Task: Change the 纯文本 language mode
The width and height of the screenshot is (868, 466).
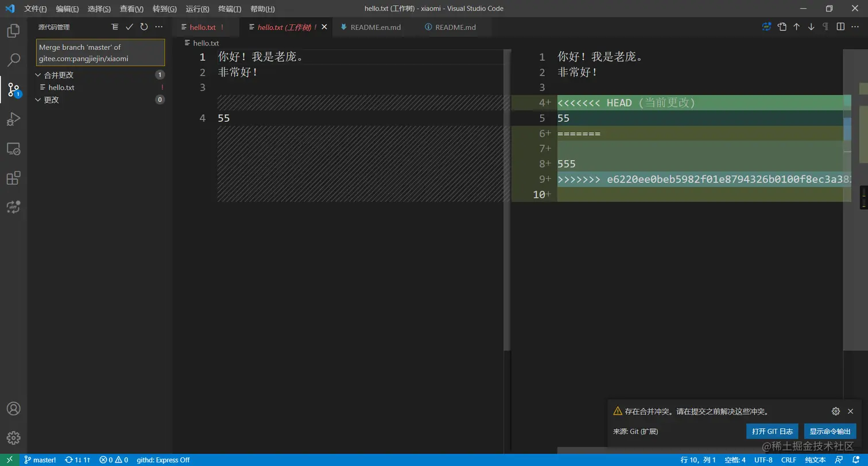Action: point(815,460)
